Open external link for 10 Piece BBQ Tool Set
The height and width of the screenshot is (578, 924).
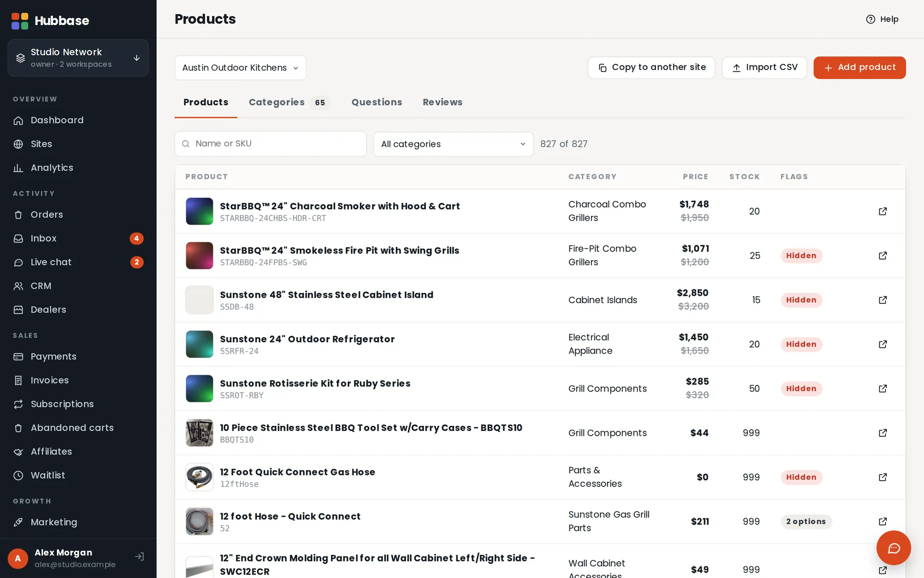pyautogui.click(x=883, y=433)
